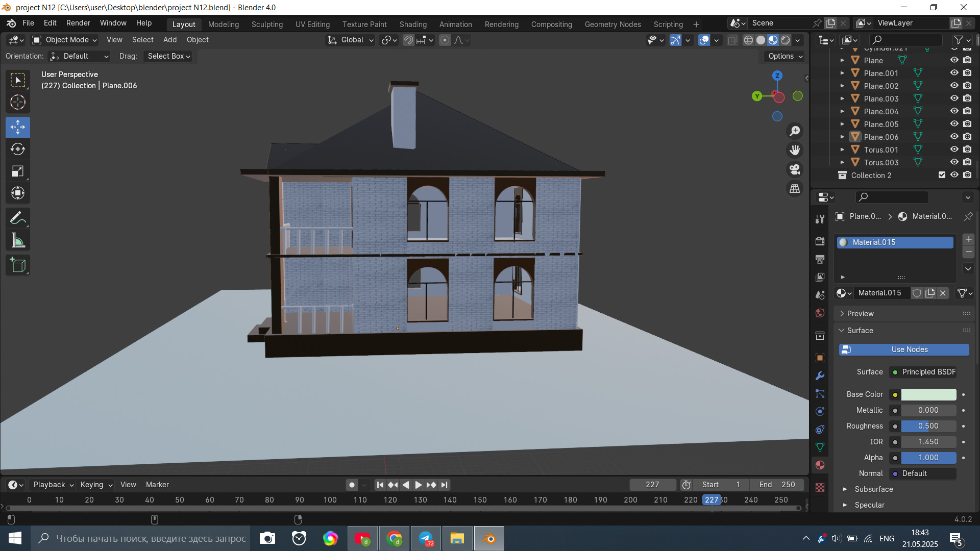Hide Plane.003 in viewport

[x=954, y=98]
